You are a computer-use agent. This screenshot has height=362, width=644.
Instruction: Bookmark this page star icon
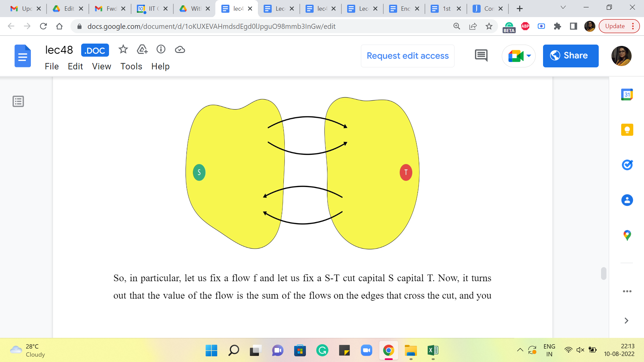(x=489, y=26)
